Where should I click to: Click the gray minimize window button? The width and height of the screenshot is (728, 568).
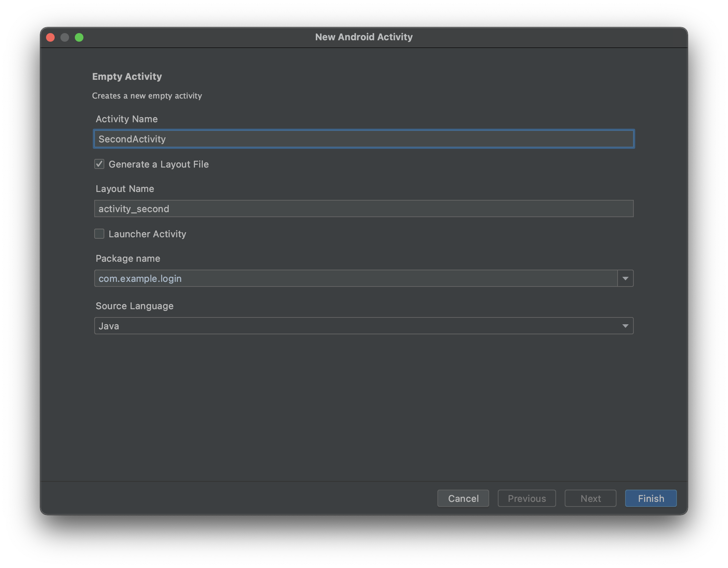[x=65, y=37]
